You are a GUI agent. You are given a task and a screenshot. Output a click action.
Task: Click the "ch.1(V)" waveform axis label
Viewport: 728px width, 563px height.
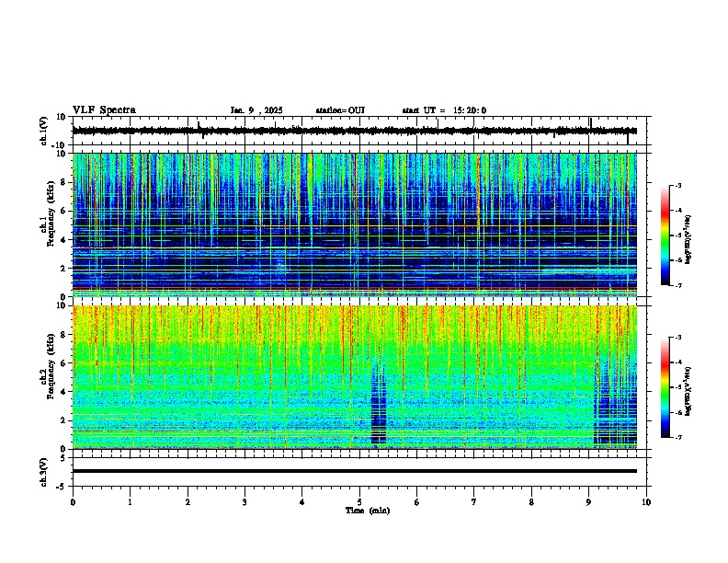tap(44, 131)
